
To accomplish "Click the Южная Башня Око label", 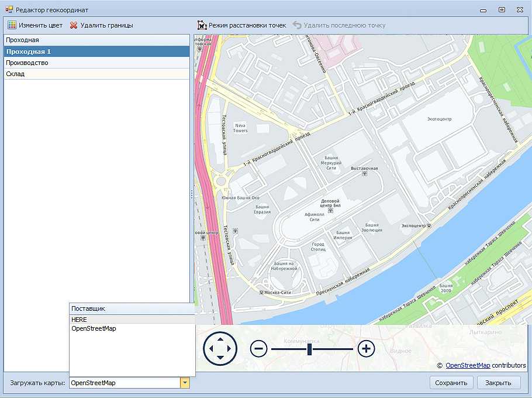I will click(x=240, y=198).
